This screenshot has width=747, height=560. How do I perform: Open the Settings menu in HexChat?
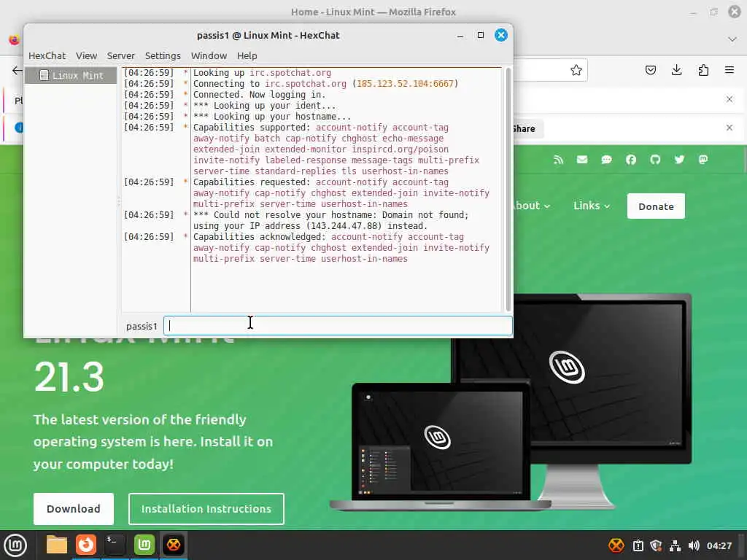[163, 55]
